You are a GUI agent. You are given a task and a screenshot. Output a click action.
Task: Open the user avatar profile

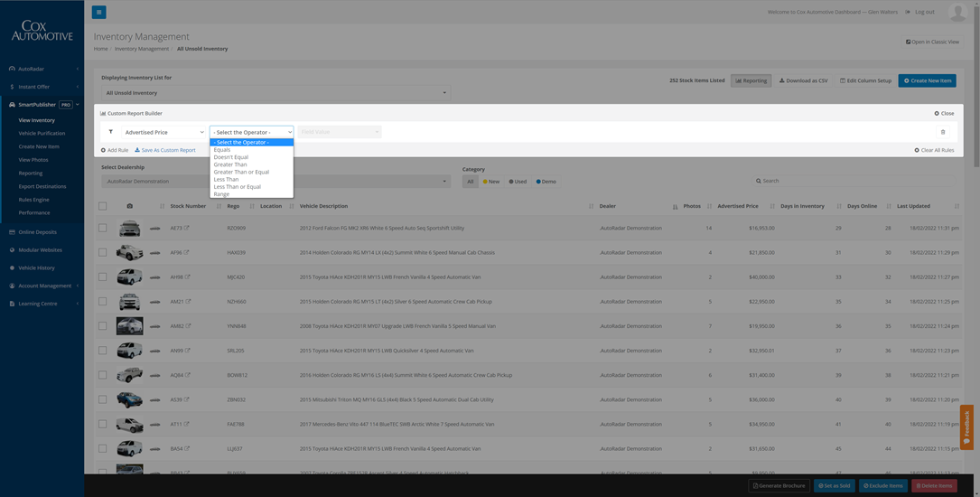pos(957,12)
